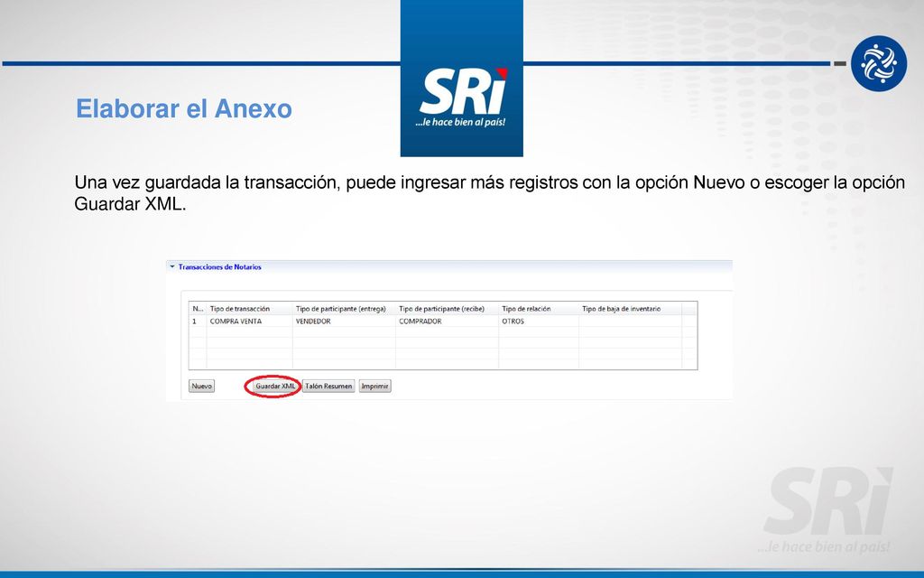Collapse the Transacciones de Notarios section
The width and height of the screenshot is (924, 578).
[x=172, y=266]
